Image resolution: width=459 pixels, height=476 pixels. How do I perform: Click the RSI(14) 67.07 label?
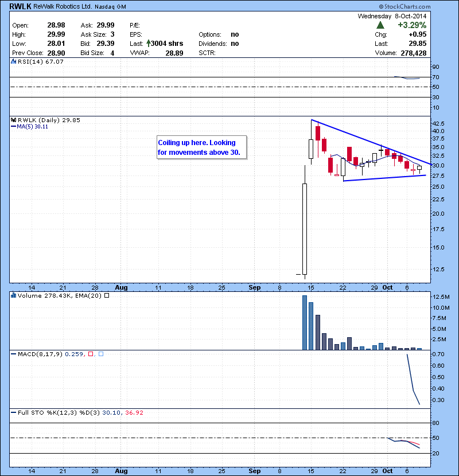click(x=41, y=61)
